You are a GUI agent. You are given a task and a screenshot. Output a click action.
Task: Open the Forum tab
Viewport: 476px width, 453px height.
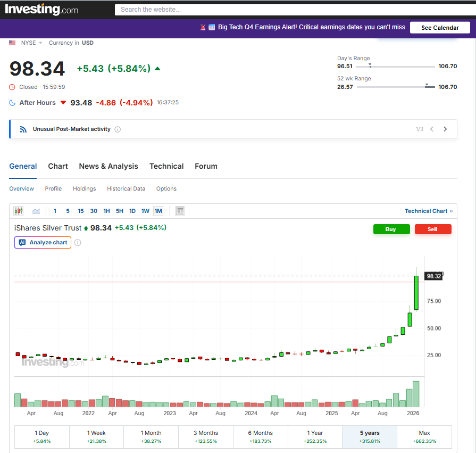pyautogui.click(x=206, y=166)
